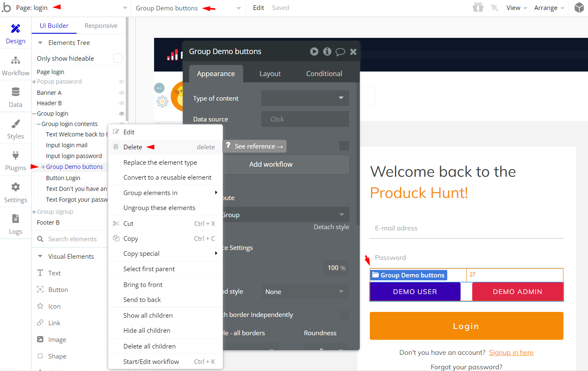Open the Arrange dropdown menu
This screenshot has height=371, width=588.
coord(549,8)
